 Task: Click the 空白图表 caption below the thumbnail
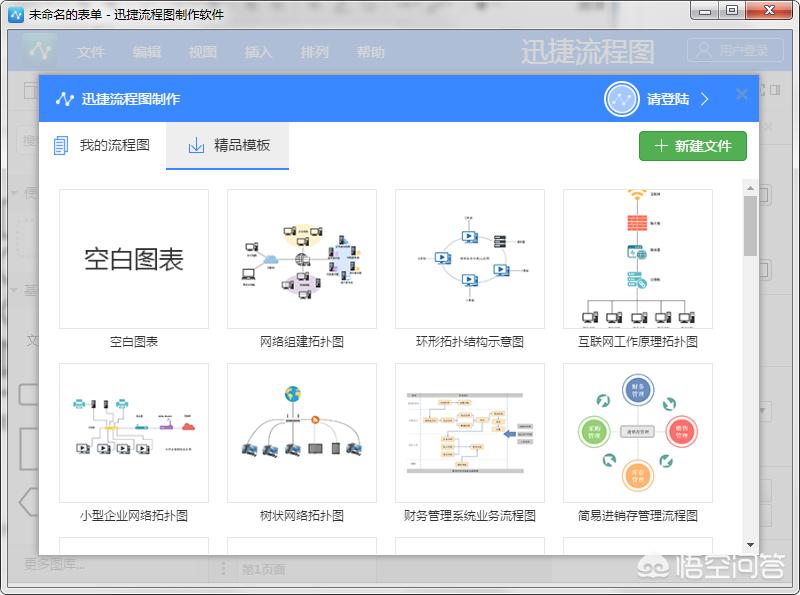(134, 341)
